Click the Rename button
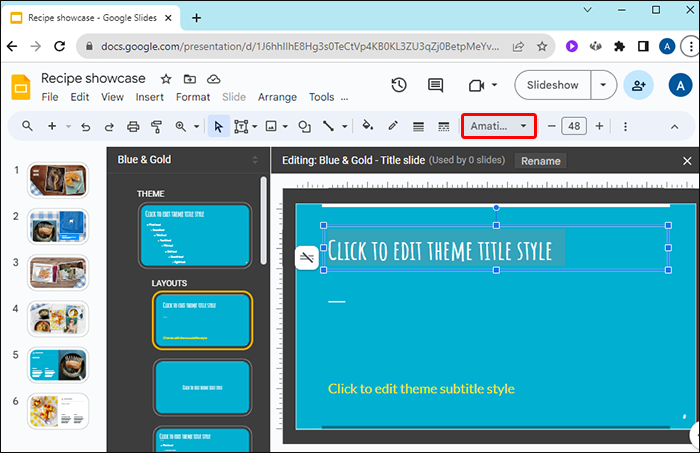 pos(540,161)
